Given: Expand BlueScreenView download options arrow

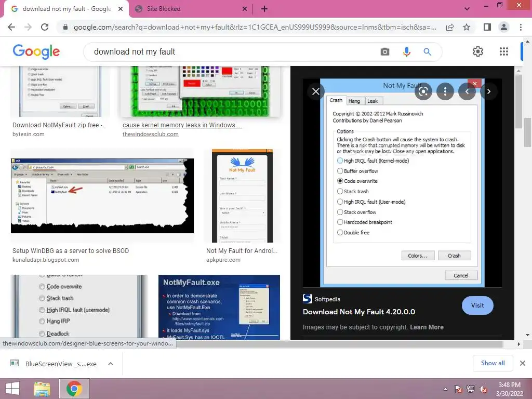Looking at the screenshot, I should tap(110, 364).
